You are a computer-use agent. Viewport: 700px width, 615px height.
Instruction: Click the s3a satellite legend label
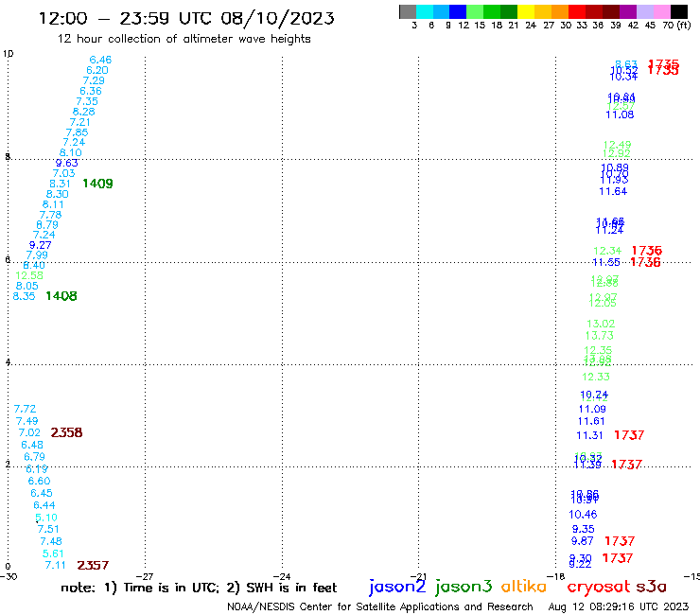pyautogui.click(x=652, y=587)
